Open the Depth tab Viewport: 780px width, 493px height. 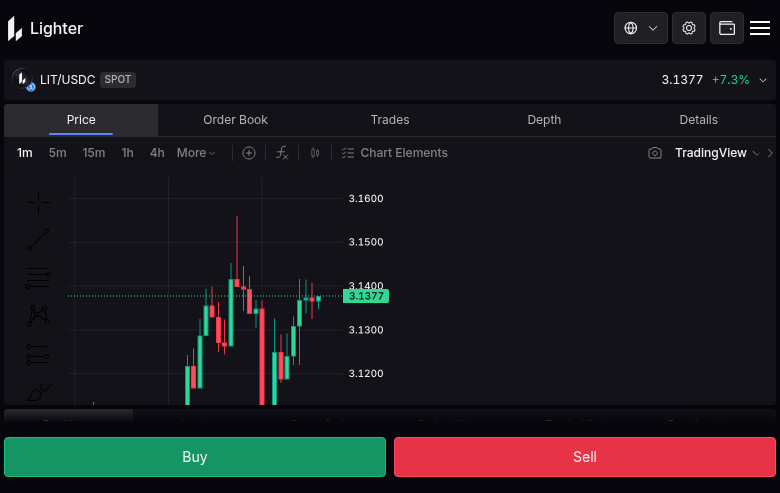[x=544, y=120]
